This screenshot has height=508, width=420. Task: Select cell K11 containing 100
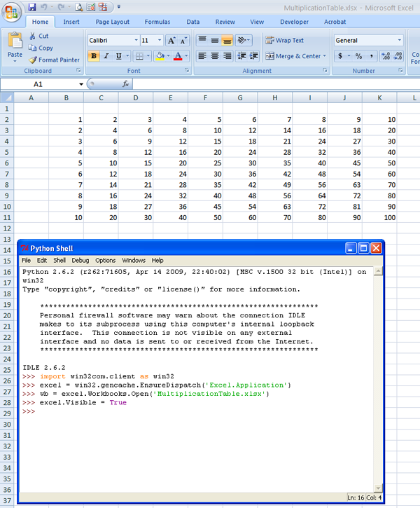(379, 218)
